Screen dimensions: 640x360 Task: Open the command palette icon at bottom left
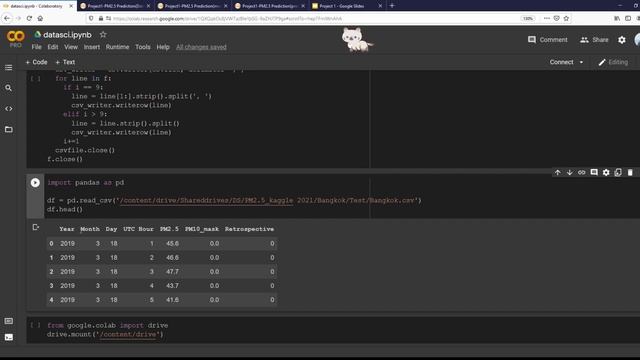coord(9,321)
